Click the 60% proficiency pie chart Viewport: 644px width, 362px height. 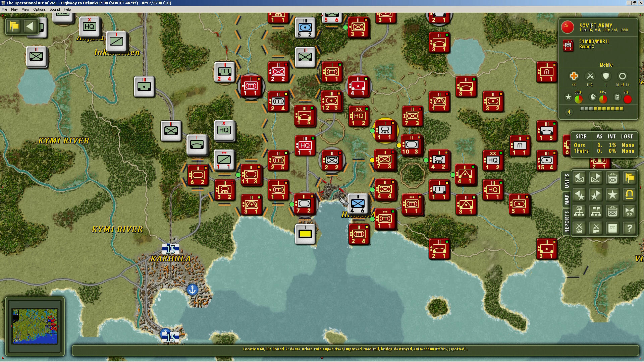(x=579, y=99)
